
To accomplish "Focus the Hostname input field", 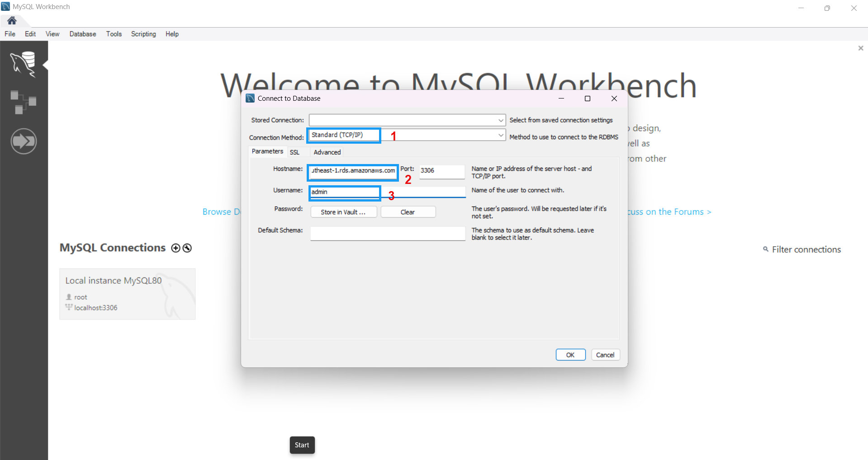I will 353,172.
